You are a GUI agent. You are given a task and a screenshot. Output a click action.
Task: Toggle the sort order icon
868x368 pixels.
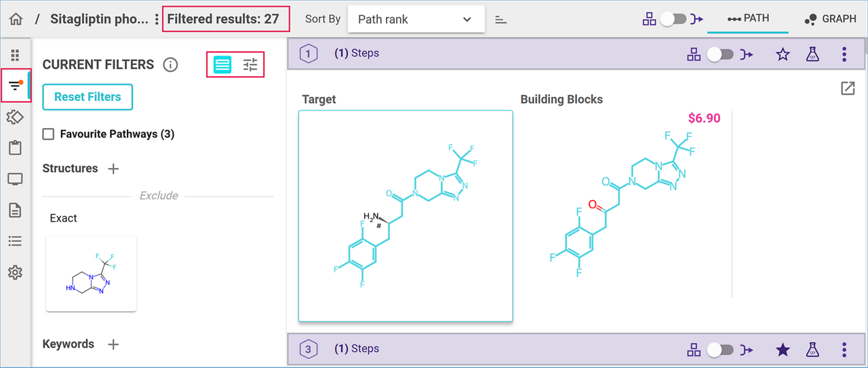501,20
